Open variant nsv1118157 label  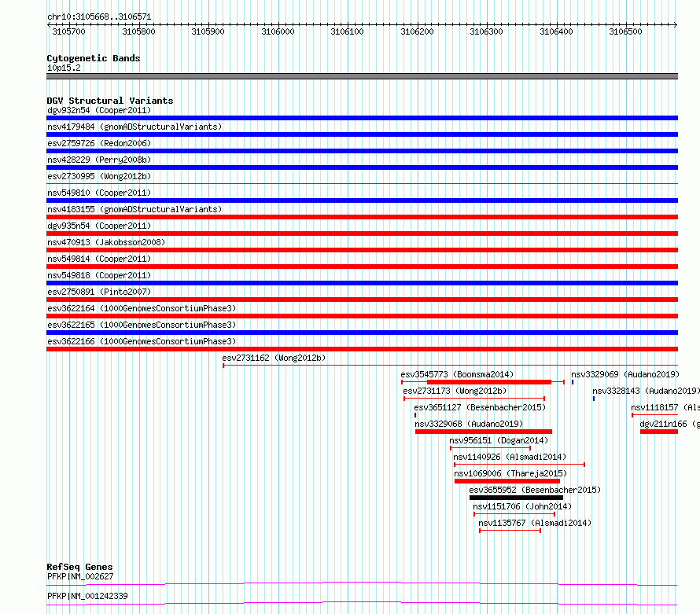[665, 407]
